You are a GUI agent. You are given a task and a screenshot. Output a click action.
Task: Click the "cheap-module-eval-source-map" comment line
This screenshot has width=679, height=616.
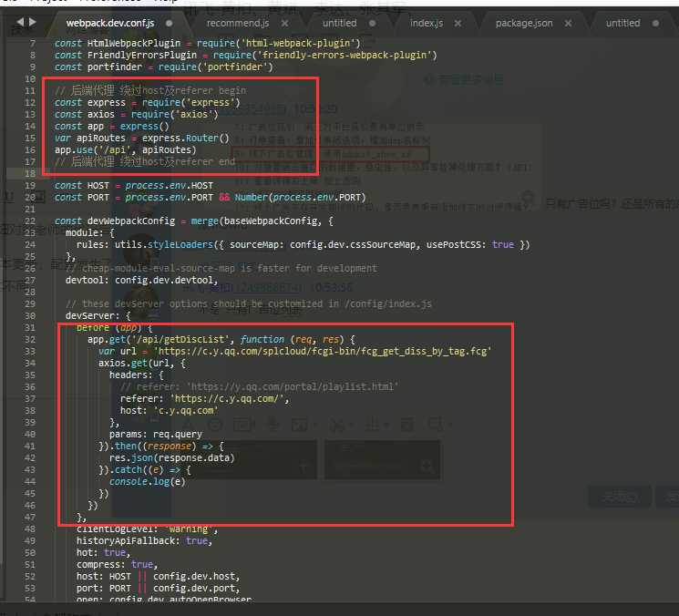[x=221, y=269]
